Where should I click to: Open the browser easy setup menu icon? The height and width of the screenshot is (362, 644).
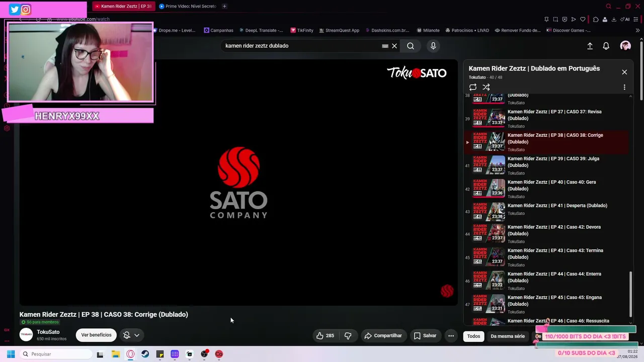636,20
